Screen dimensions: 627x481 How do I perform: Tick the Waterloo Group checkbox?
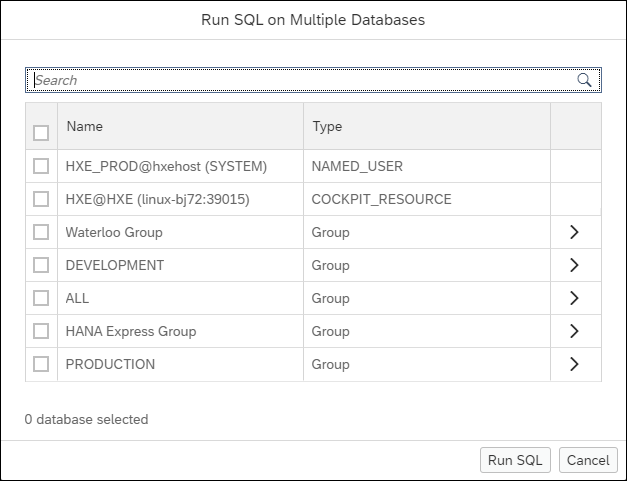41,232
